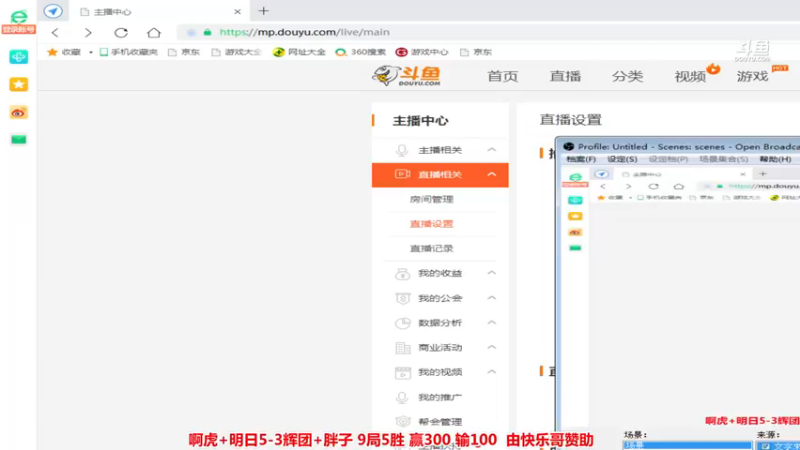Select 直播记录 in sidebar

(432, 248)
